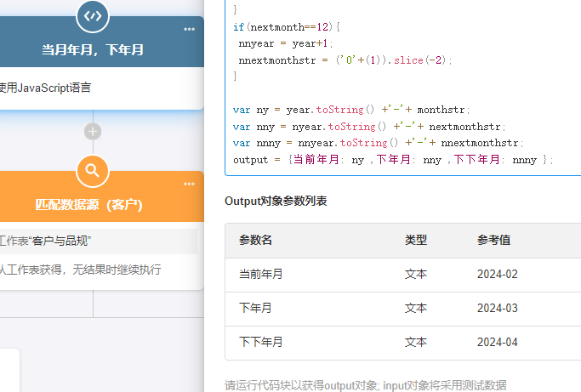Click the orange magnifier search node icon
This screenshot has width=581, height=392.
click(x=93, y=171)
